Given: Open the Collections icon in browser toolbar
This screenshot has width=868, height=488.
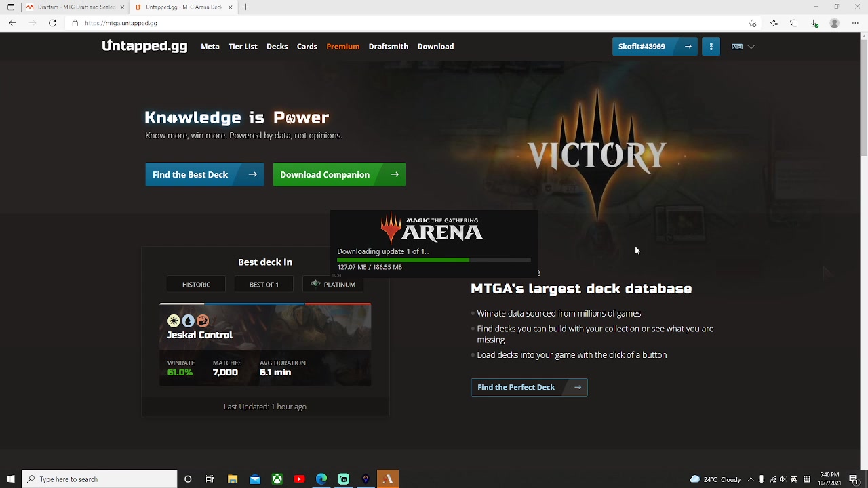Looking at the screenshot, I should [x=794, y=23].
